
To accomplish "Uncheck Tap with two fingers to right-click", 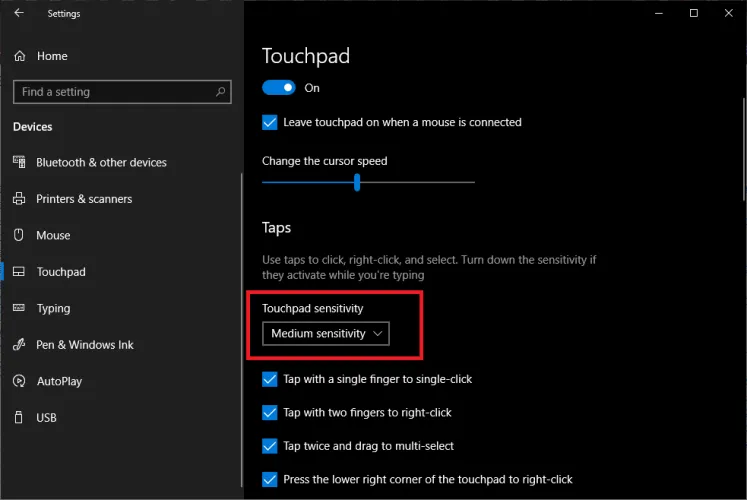I will [x=270, y=412].
